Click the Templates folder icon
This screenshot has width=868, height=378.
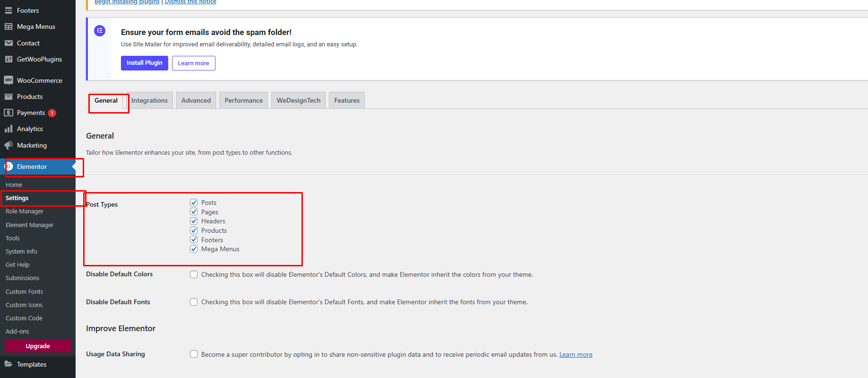(9, 364)
